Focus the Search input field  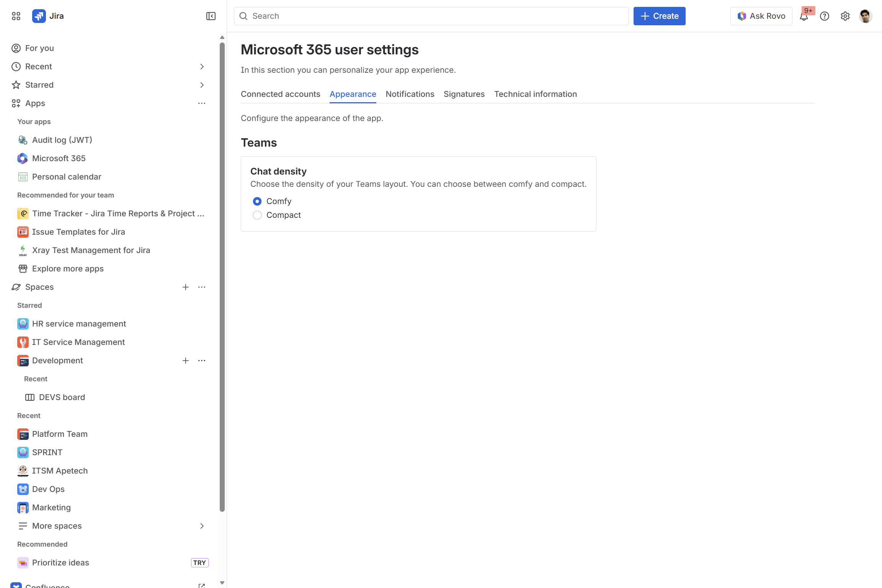[x=431, y=16]
